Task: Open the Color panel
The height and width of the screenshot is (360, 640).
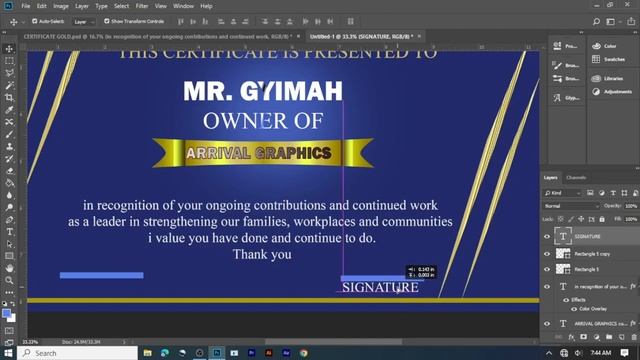Action: click(604, 46)
